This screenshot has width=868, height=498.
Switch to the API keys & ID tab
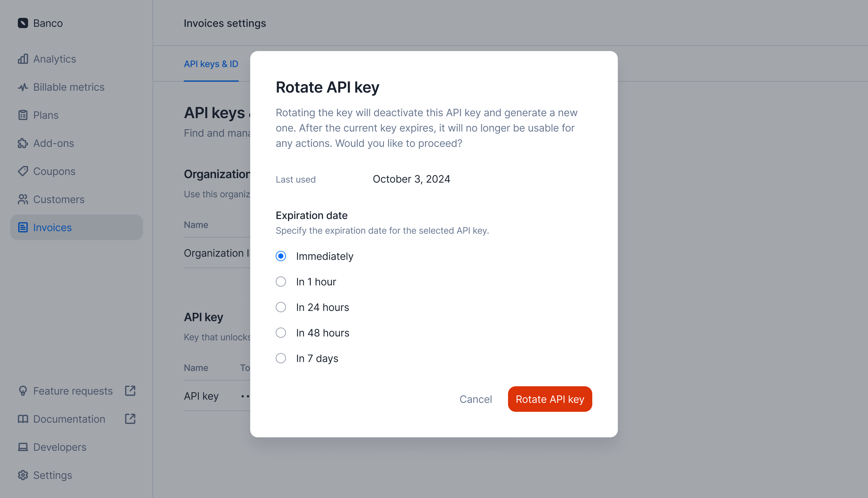click(211, 64)
